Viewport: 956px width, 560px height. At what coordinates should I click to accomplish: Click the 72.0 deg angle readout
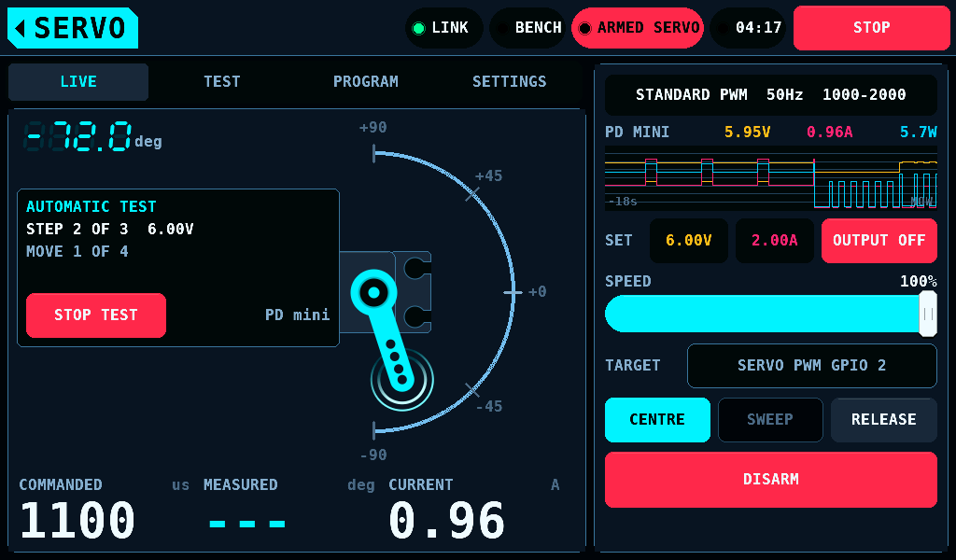pyautogui.click(x=92, y=136)
